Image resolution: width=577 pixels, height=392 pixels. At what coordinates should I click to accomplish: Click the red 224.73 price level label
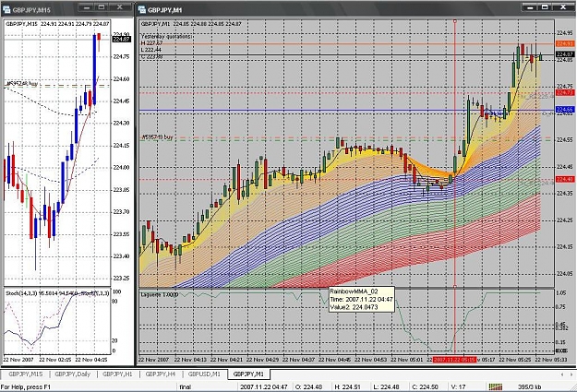tap(564, 92)
